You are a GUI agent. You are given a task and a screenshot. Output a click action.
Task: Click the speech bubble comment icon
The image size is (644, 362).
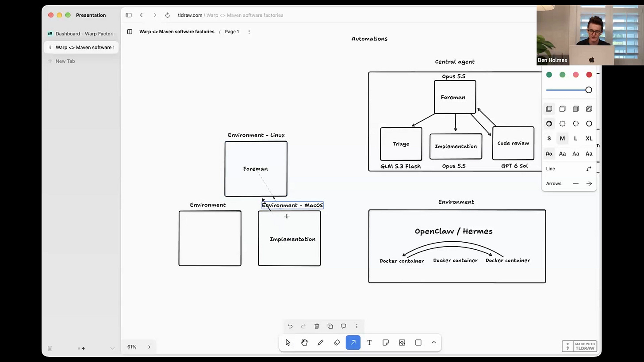343,326
